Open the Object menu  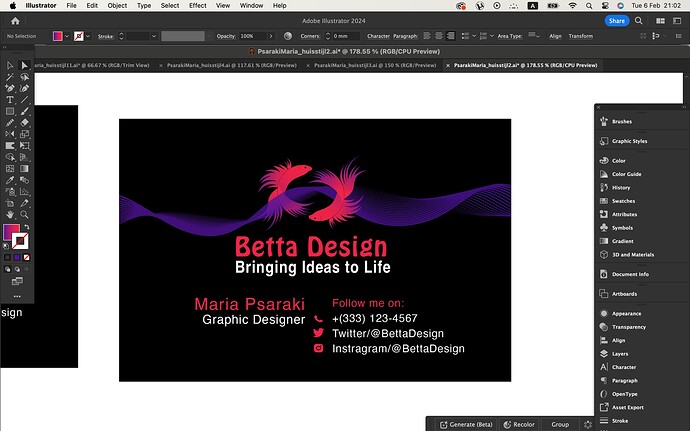[x=117, y=6]
